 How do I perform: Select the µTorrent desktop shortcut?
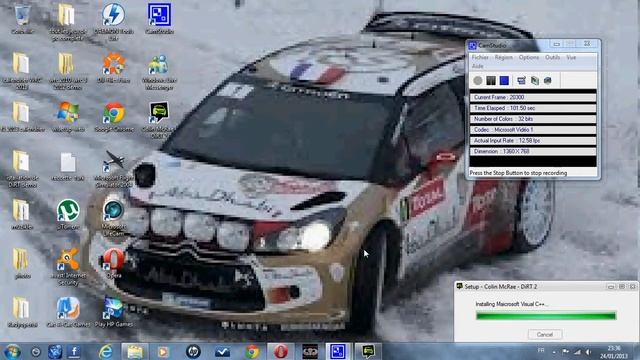point(68,214)
